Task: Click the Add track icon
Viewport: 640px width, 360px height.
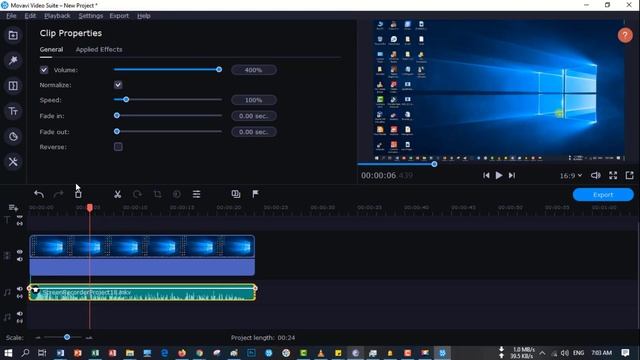Action: click(13, 208)
